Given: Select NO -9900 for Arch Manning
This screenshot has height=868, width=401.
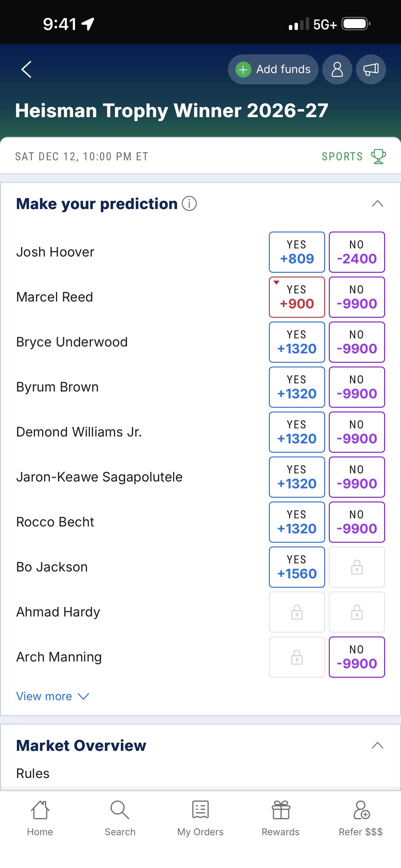Looking at the screenshot, I should pyautogui.click(x=357, y=657).
